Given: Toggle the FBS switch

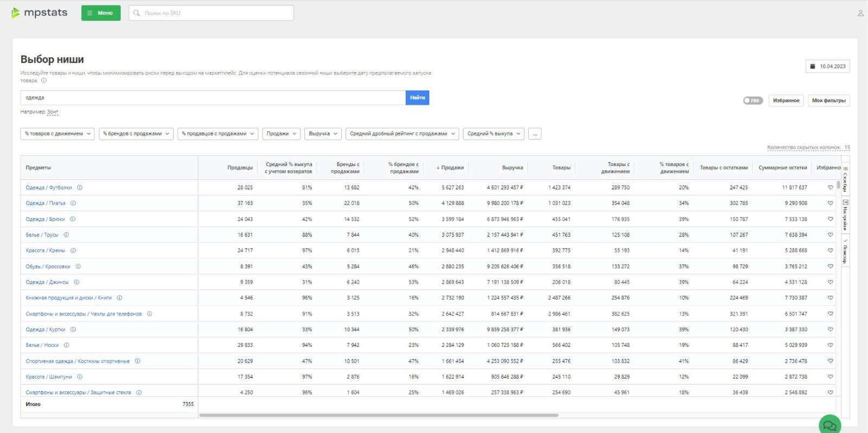Looking at the screenshot, I should pos(752,100).
